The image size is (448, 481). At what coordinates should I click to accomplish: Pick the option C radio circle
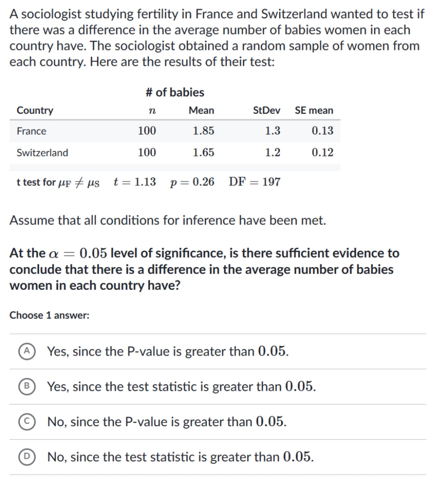pyautogui.click(x=27, y=421)
